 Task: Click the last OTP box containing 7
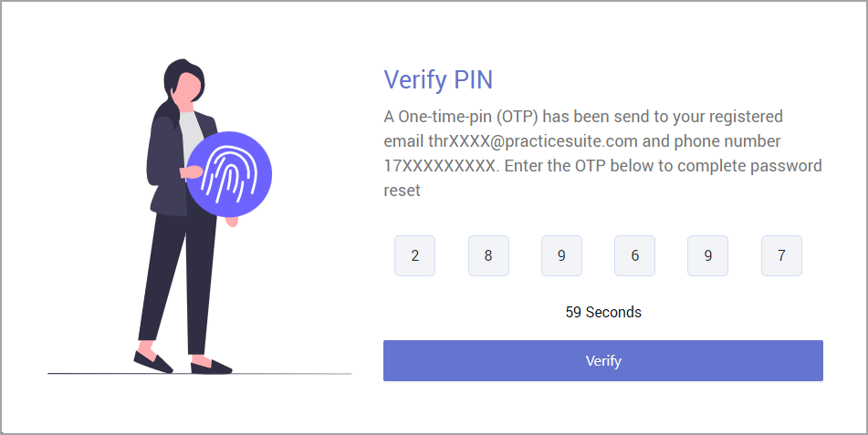click(781, 256)
